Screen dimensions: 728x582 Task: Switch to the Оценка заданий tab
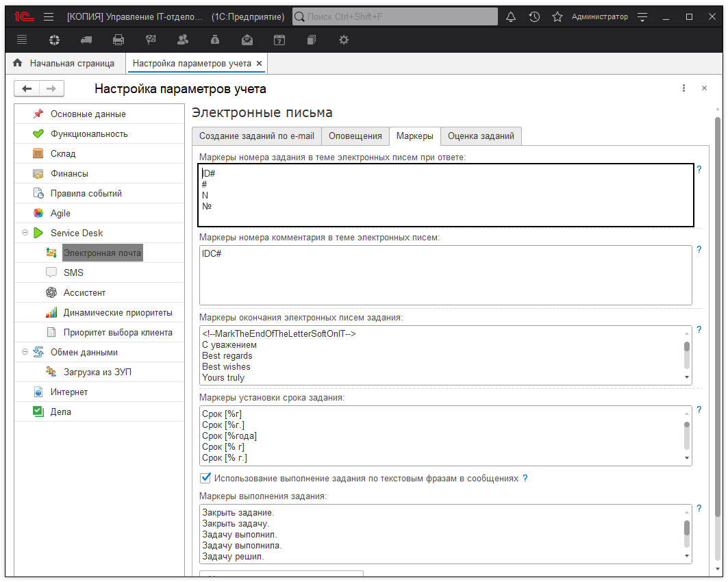point(481,136)
